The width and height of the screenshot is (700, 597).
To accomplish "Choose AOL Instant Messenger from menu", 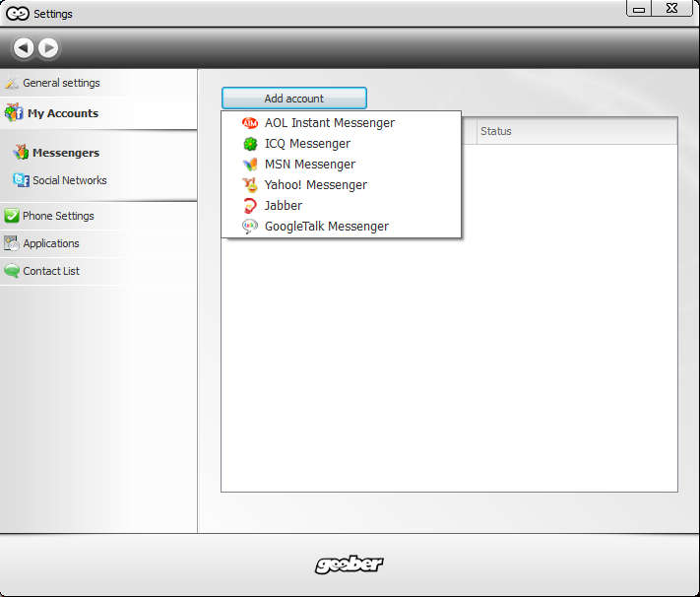I will (x=341, y=123).
